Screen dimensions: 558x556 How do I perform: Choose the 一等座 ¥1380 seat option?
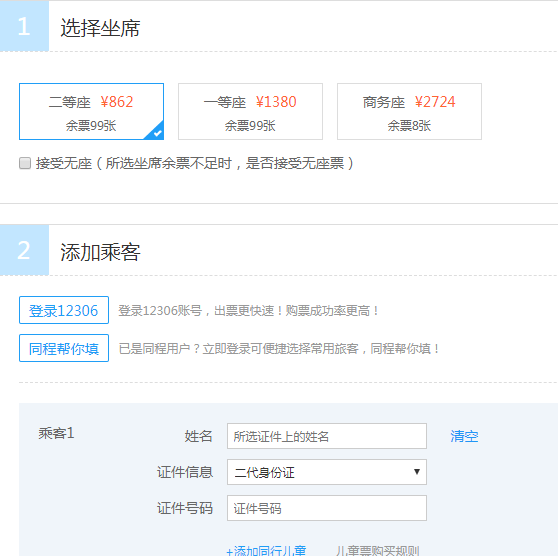click(x=250, y=111)
